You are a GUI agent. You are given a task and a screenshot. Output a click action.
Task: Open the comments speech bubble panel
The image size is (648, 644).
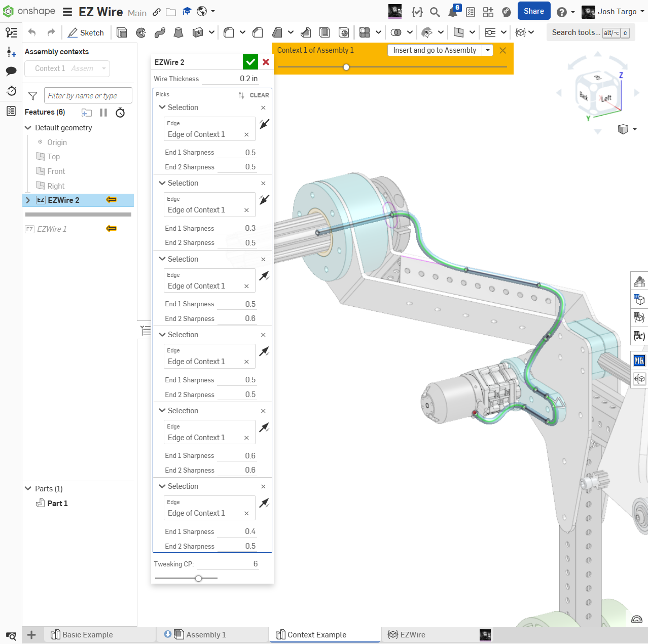point(11,71)
